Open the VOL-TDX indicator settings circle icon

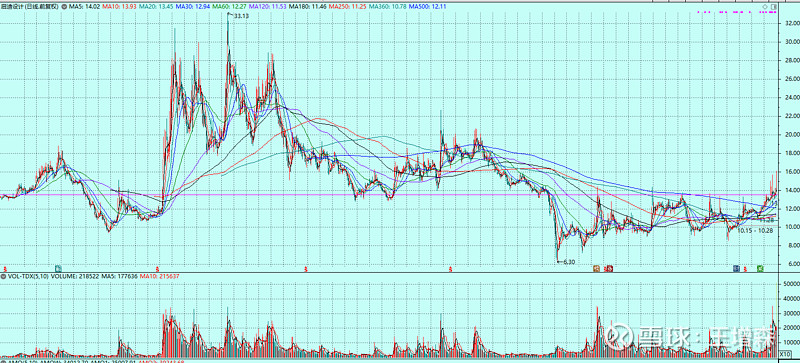[x=3, y=276]
